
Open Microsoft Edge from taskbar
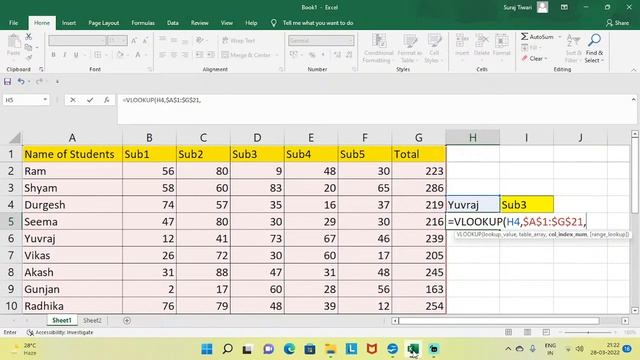click(289, 349)
